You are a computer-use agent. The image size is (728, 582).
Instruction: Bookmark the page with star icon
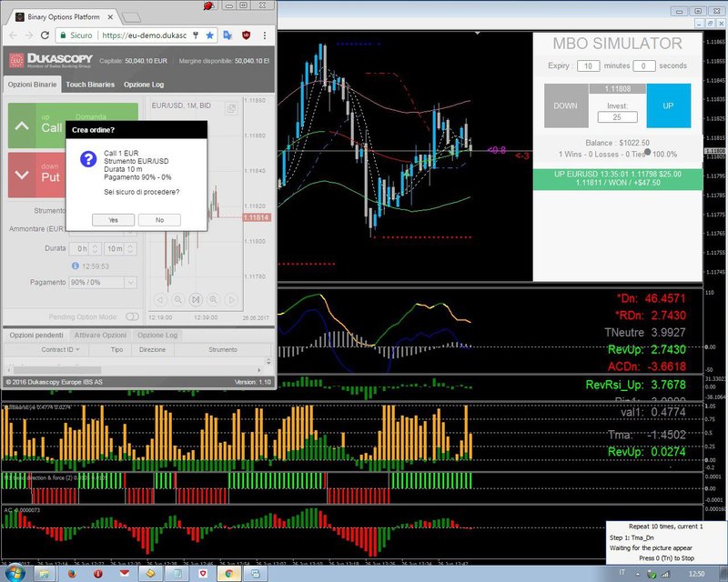[210, 35]
